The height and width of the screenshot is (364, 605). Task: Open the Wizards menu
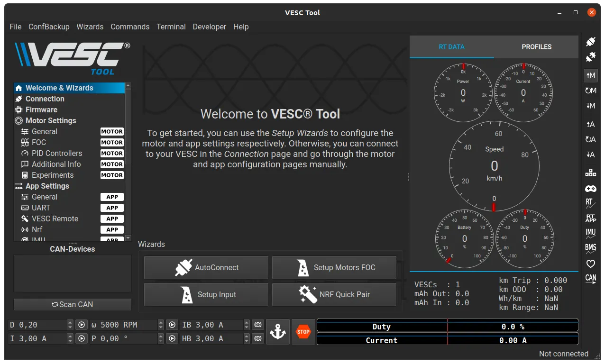pyautogui.click(x=90, y=27)
